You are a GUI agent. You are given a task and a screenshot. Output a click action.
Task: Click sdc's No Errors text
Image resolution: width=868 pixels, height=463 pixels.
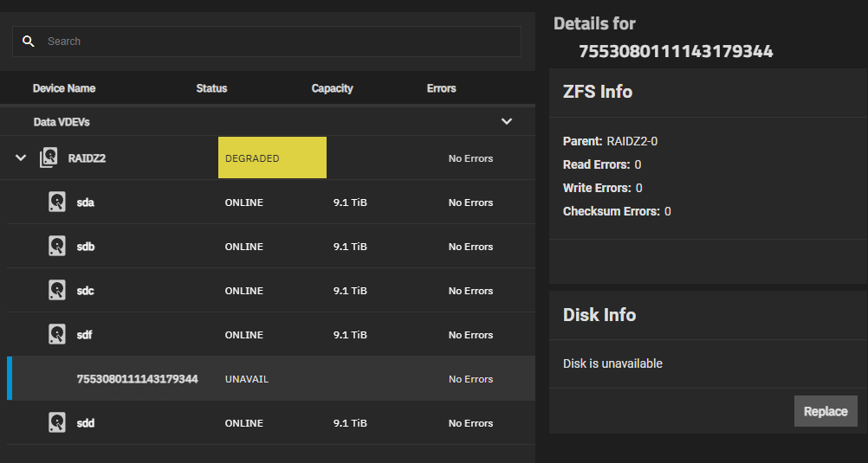click(470, 291)
